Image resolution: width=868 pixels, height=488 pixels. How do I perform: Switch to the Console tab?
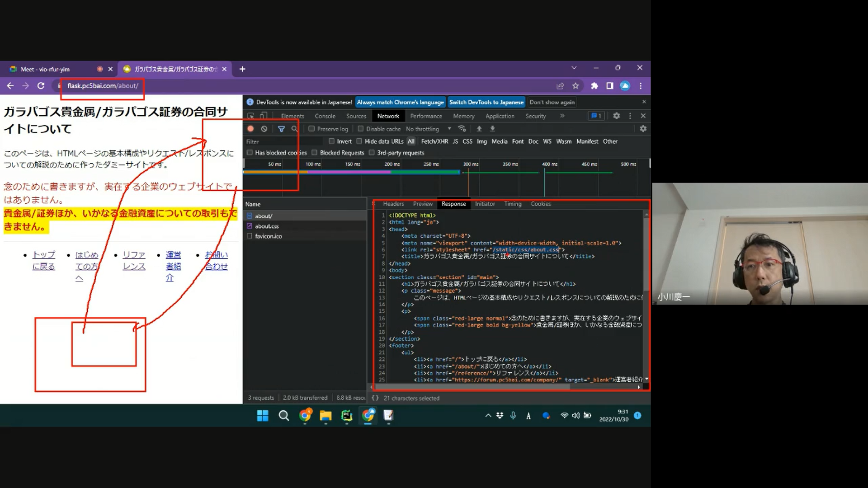325,116
